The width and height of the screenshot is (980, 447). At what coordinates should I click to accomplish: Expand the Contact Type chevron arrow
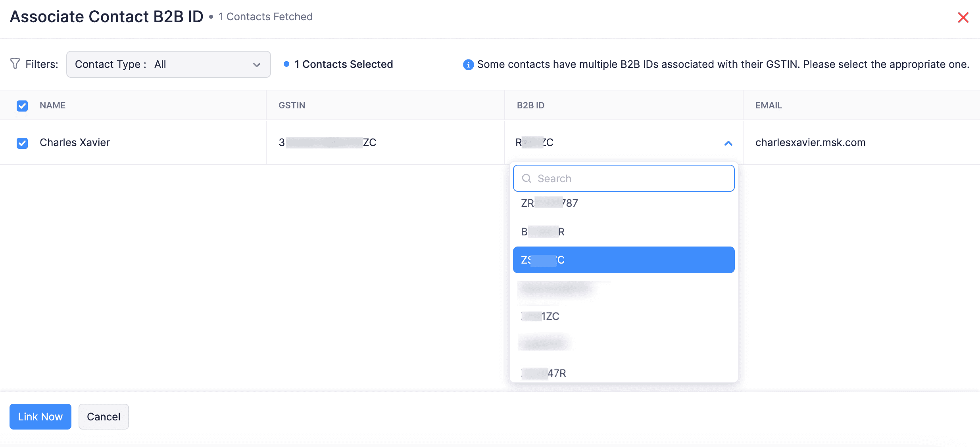[256, 64]
